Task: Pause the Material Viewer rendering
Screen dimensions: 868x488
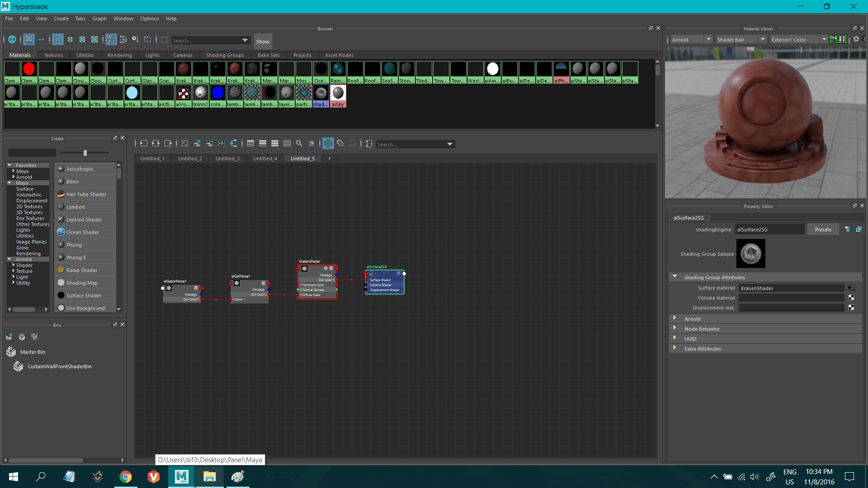Action: tap(842, 39)
